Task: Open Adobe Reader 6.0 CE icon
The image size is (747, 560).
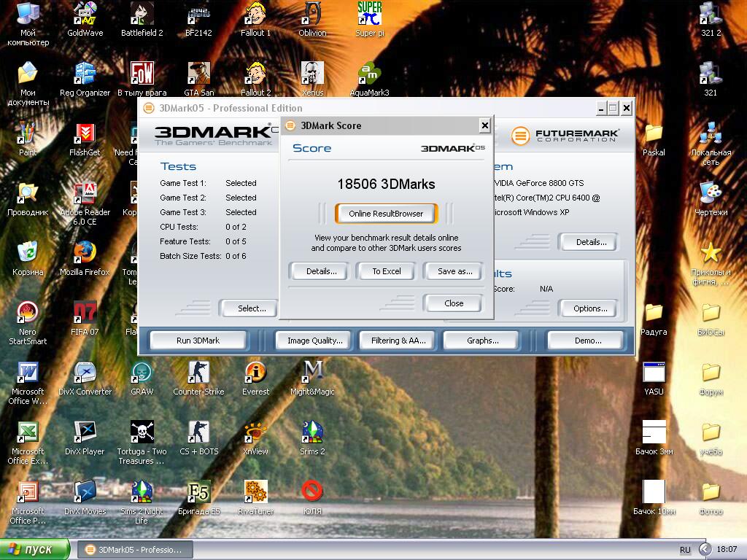Action: (x=85, y=204)
